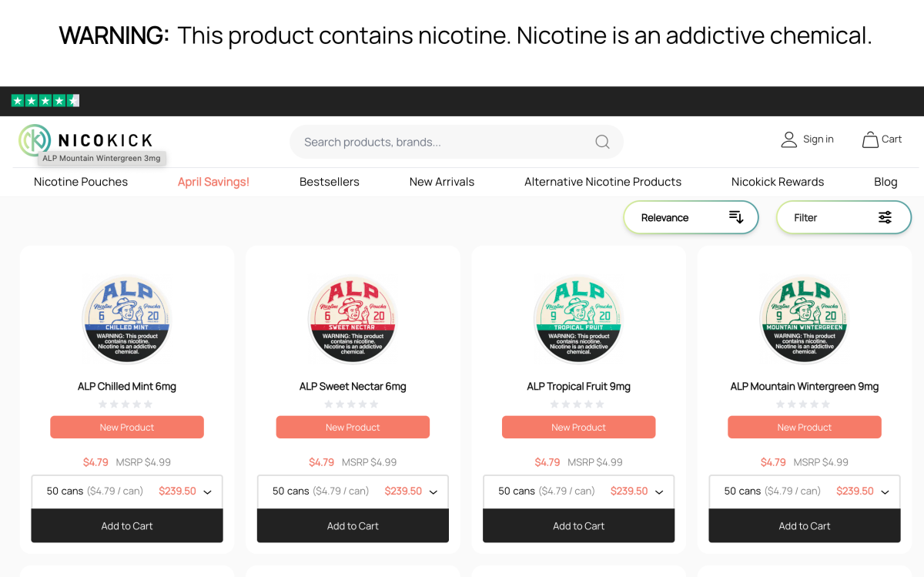Click the Trustpilot star rating
The height and width of the screenshot is (577, 924).
point(45,101)
